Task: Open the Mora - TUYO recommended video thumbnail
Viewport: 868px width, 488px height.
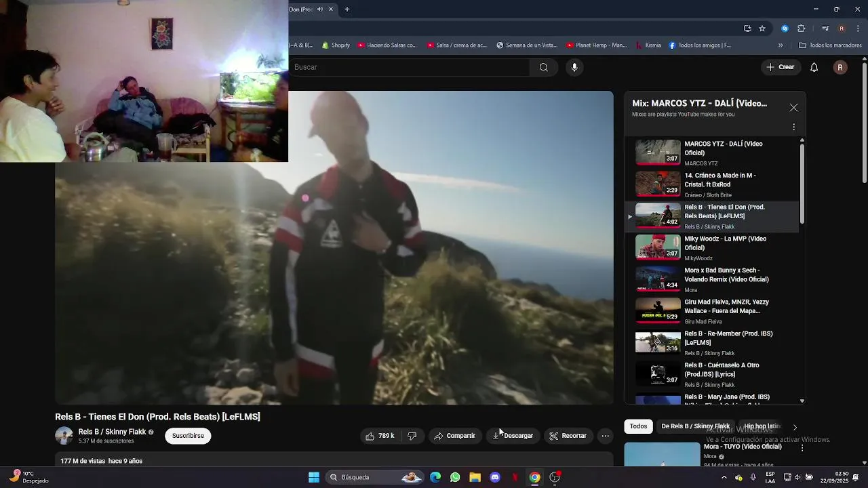Action: tap(662, 454)
